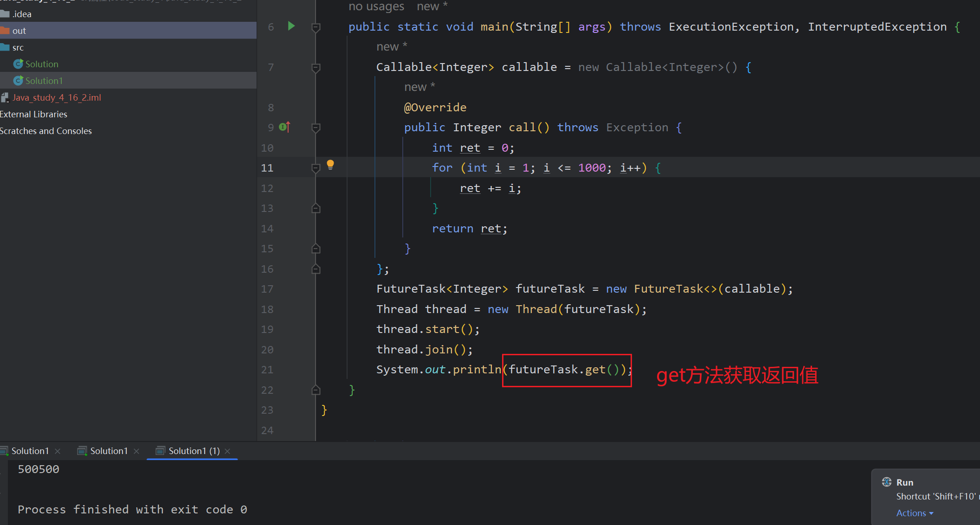Select External Libraries in project tree
Image resolution: width=980 pixels, height=525 pixels.
(x=33, y=114)
